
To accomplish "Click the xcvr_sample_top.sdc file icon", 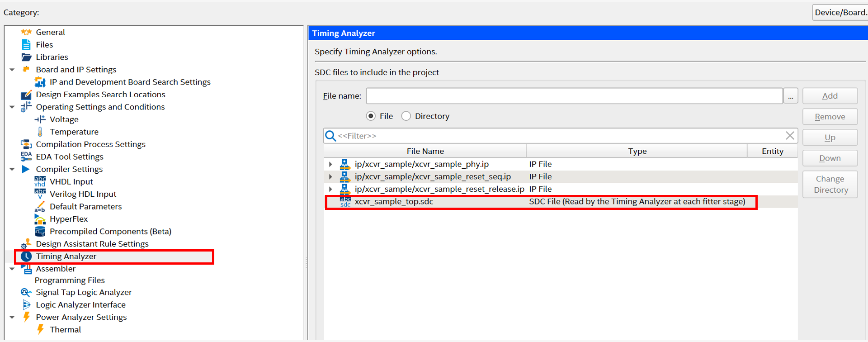I will [x=345, y=202].
